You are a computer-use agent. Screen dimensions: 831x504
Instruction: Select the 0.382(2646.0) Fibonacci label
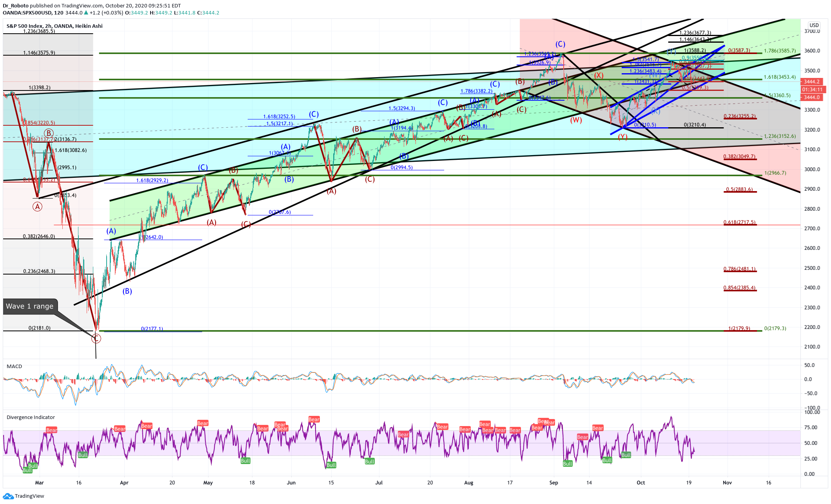tap(39, 237)
